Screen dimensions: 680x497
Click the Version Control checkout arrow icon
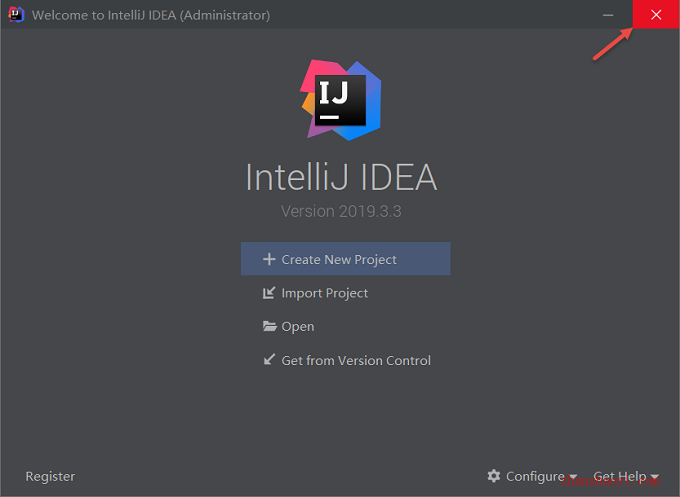coord(269,360)
